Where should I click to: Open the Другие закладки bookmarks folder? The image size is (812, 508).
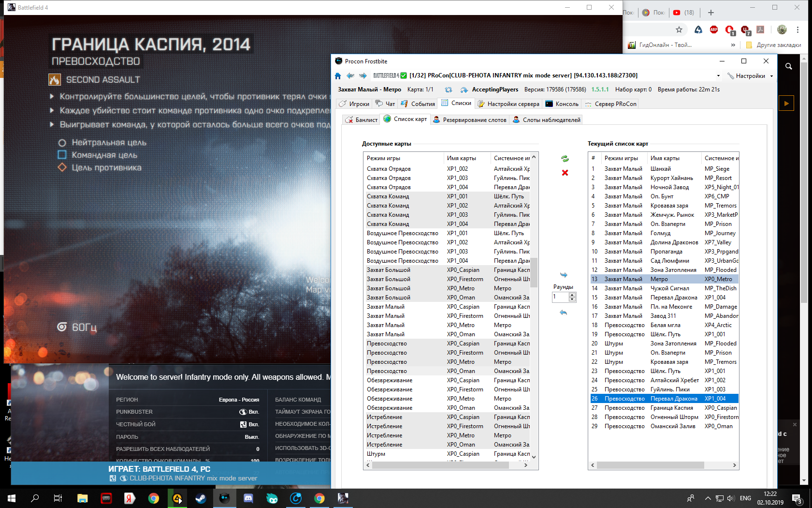[773, 45]
